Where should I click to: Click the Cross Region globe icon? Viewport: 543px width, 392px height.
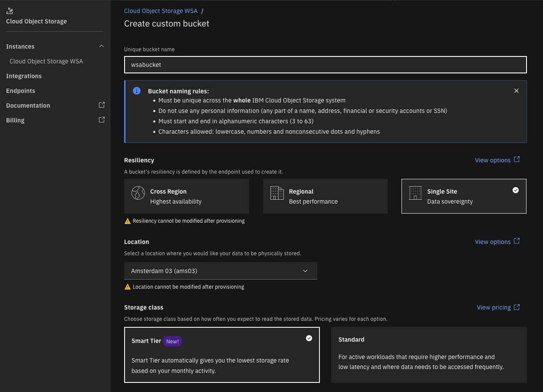138,193
